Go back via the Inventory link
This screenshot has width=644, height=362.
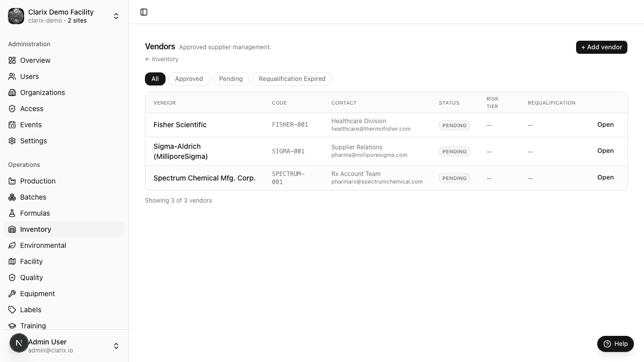tap(162, 59)
